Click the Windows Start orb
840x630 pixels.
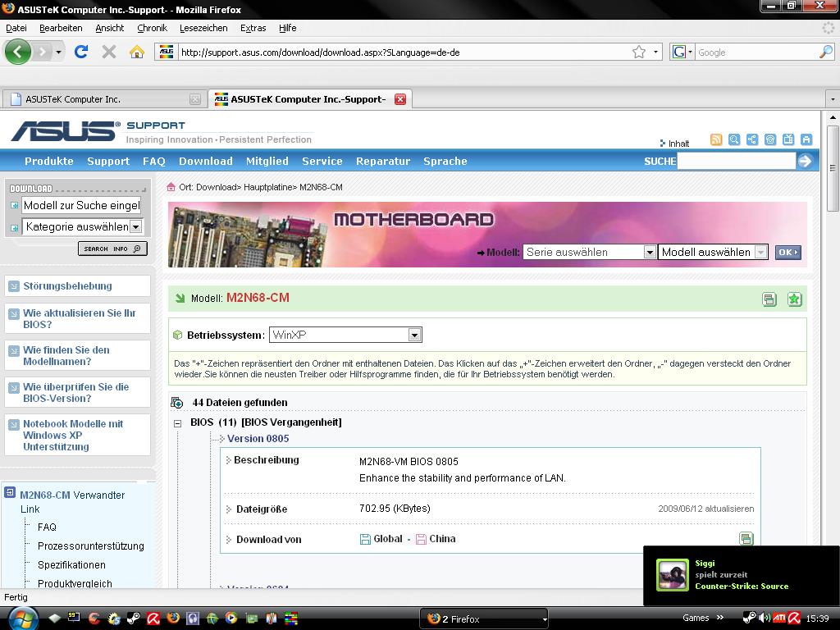click(x=21, y=618)
